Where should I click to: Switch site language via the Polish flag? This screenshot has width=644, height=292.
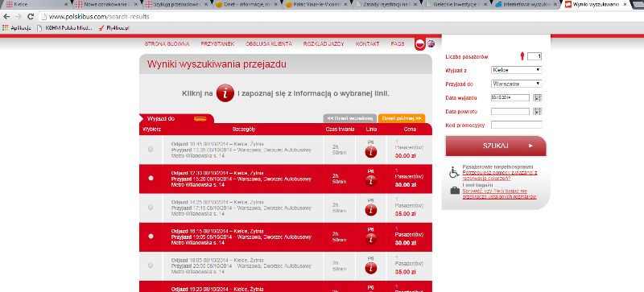(419, 44)
